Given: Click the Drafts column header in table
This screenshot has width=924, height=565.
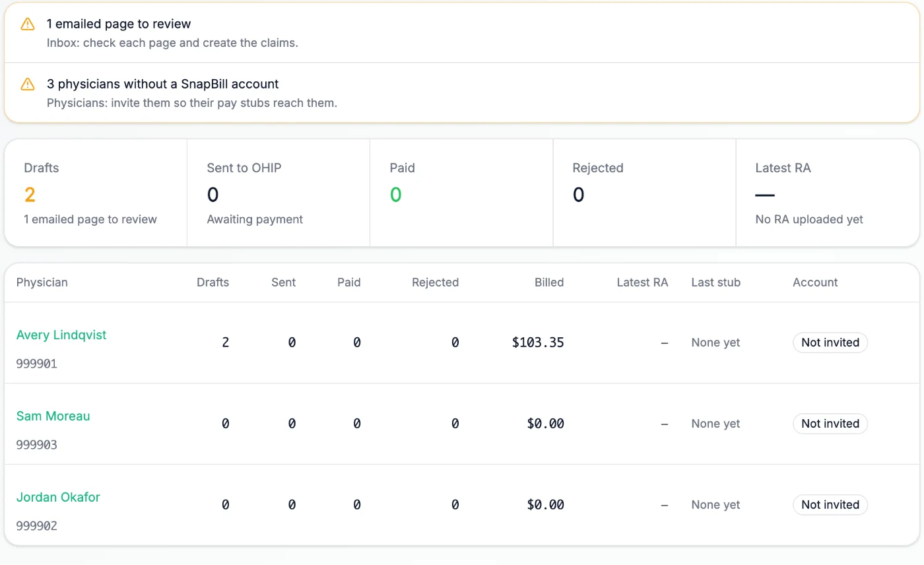Looking at the screenshot, I should [213, 282].
